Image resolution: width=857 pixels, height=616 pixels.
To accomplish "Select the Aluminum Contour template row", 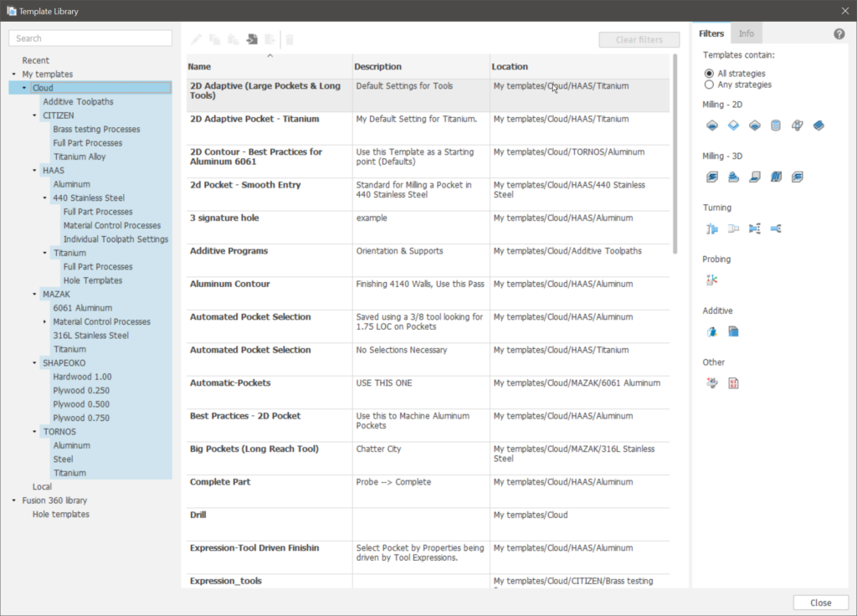I will pyautogui.click(x=428, y=294).
